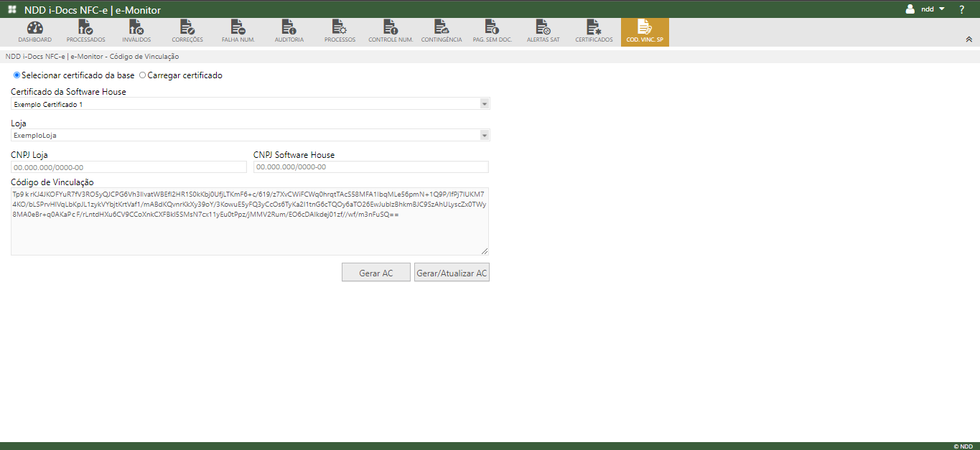Collapse the toolbar with double chevron
This screenshot has width=980, height=450.
click(969, 39)
